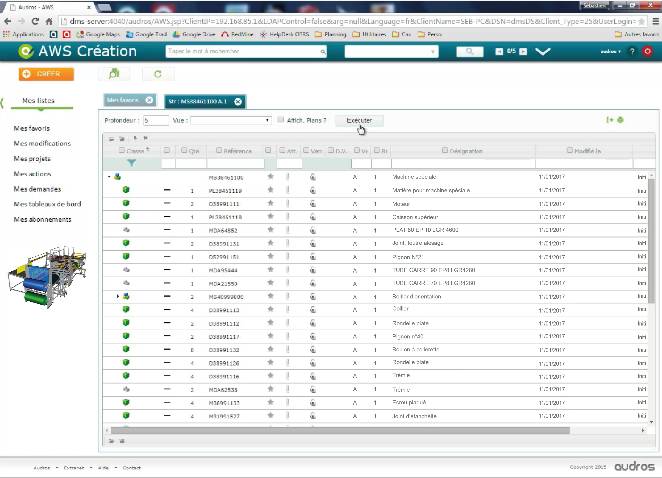Click the star icon for PL28451118
The height and width of the screenshot is (478, 662).
click(x=270, y=188)
